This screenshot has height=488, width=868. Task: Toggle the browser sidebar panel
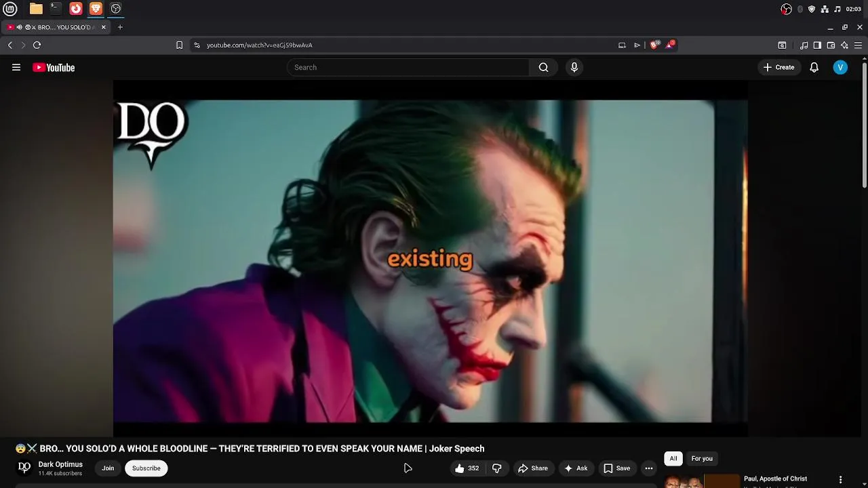[x=817, y=45]
